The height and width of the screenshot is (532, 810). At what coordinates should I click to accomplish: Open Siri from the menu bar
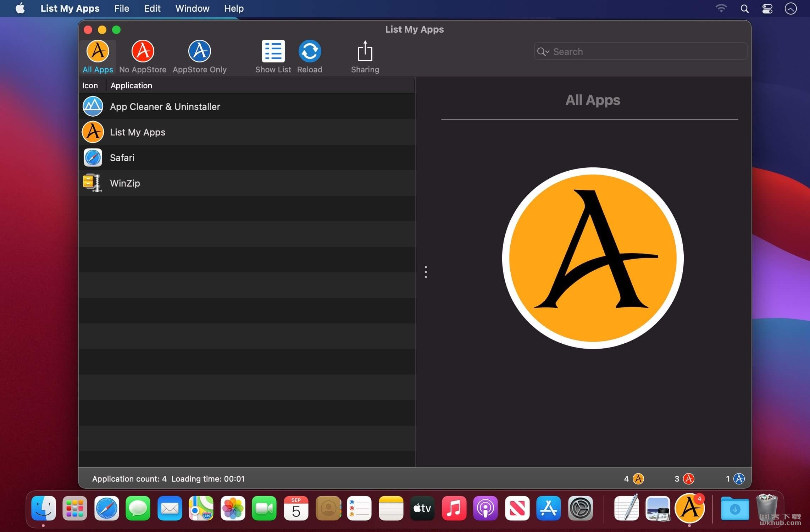point(791,9)
